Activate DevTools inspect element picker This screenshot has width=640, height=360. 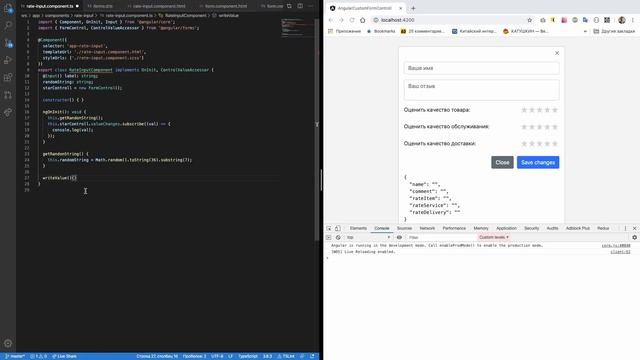(329, 228)
